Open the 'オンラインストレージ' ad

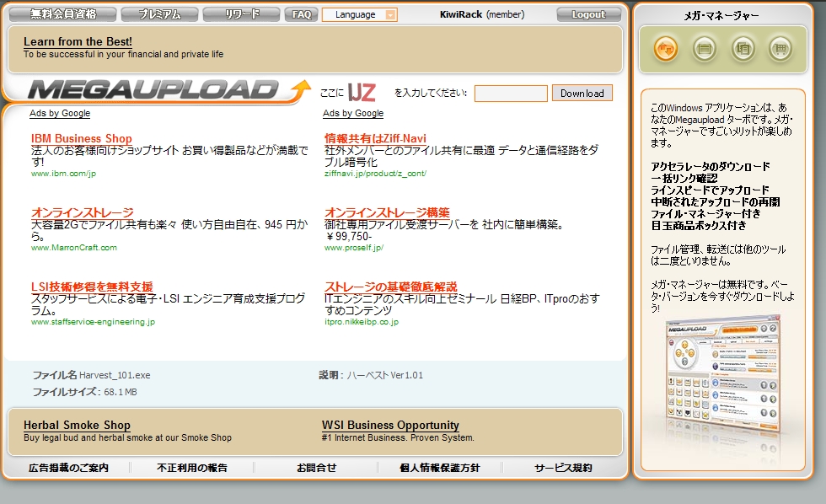[83, 212]
